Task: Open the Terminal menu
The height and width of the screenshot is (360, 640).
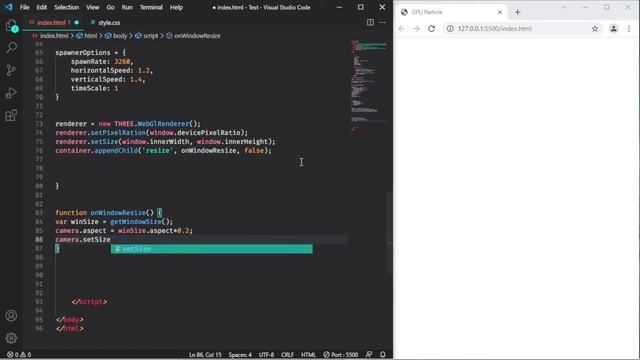Action: [151, 7]
